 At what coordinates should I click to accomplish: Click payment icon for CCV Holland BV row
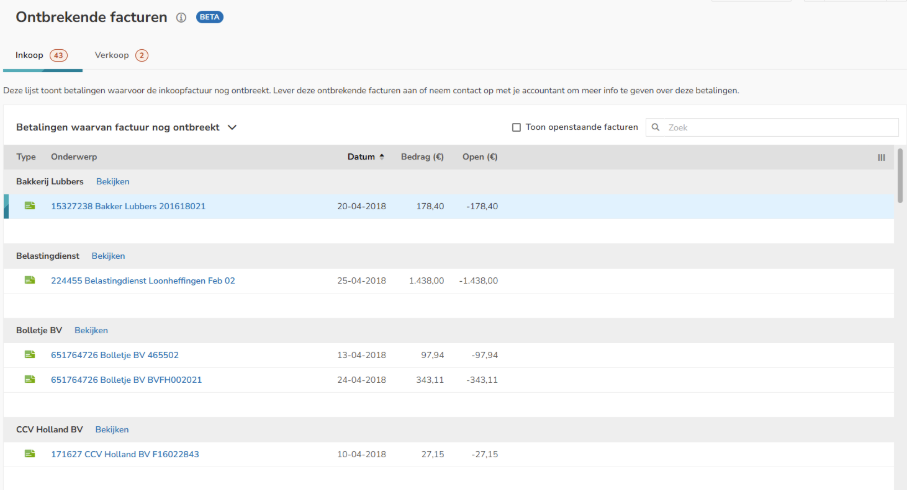pos(30,454)
